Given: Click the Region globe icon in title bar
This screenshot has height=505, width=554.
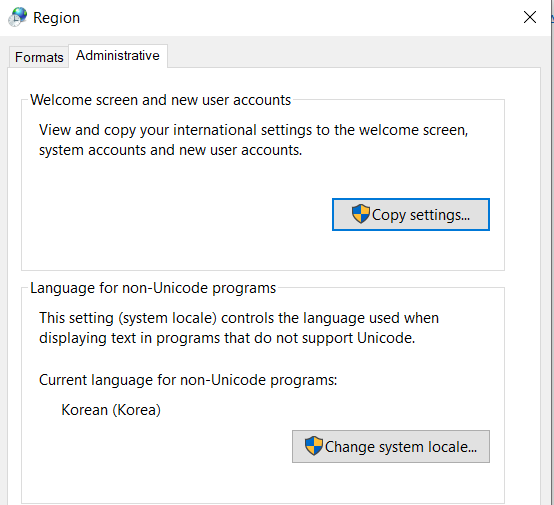Looking at the screenshot, I should [x=18, y=17].
